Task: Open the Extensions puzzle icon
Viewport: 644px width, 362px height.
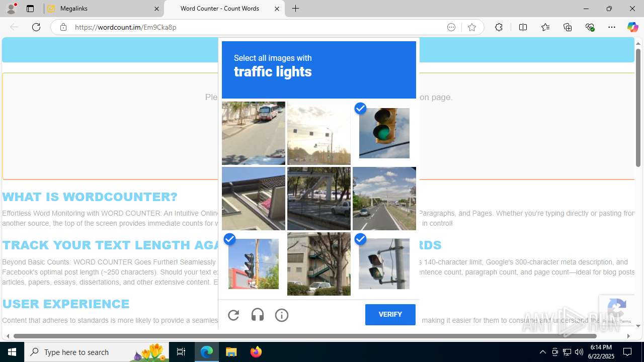Action: (499, 27)
